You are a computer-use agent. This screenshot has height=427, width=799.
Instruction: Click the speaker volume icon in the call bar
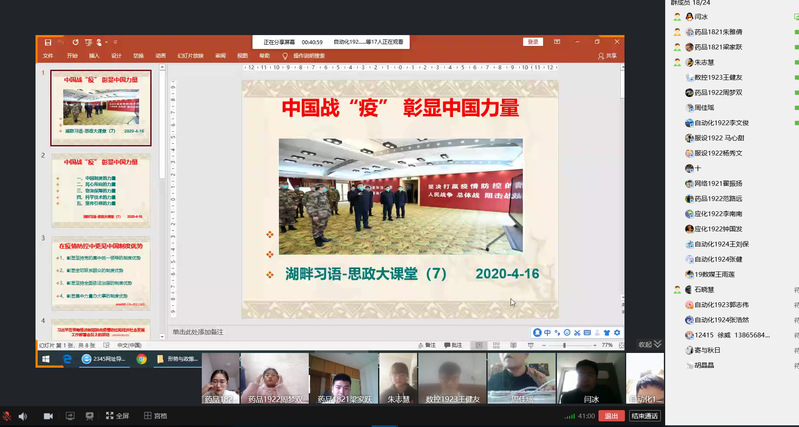22,416
